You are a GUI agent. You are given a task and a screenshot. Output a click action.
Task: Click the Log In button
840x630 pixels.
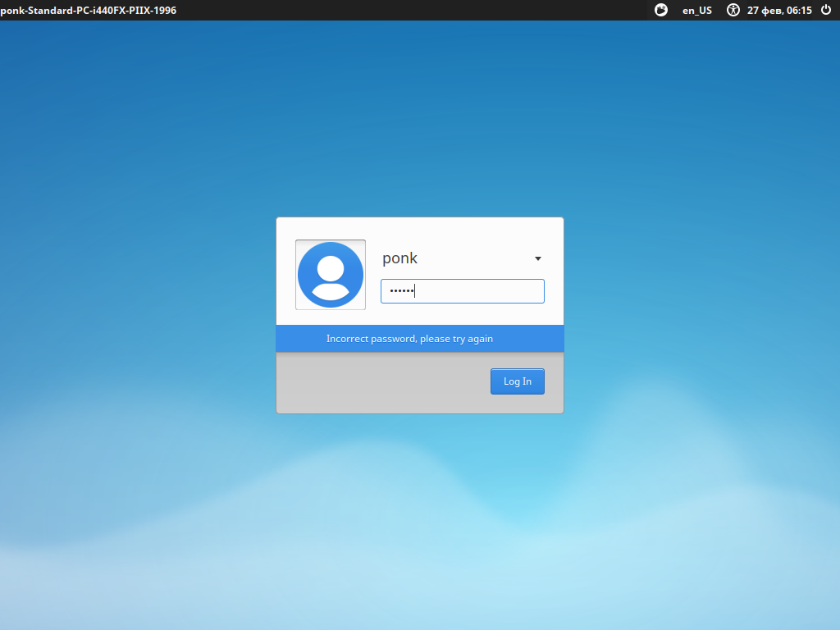pos(518,381)
